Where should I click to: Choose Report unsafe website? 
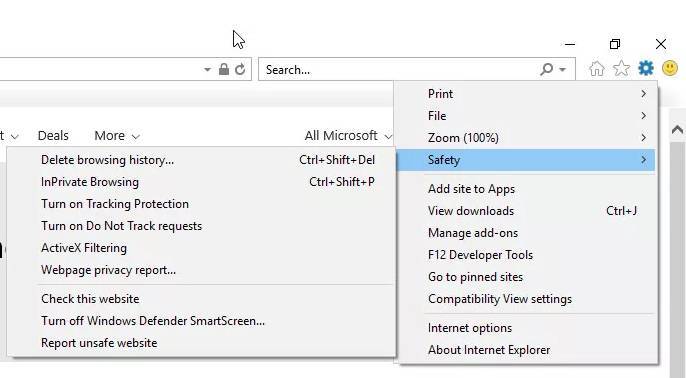[201, 343]
